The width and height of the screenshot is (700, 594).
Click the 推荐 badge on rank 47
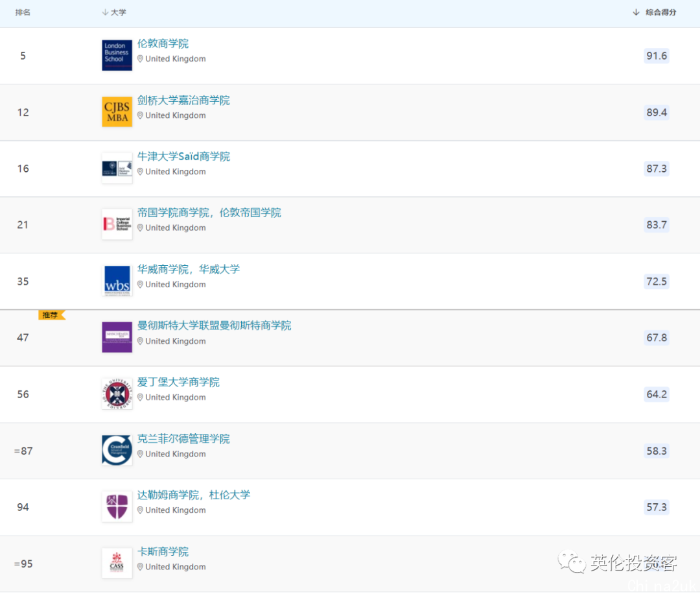tap(52, 315)
